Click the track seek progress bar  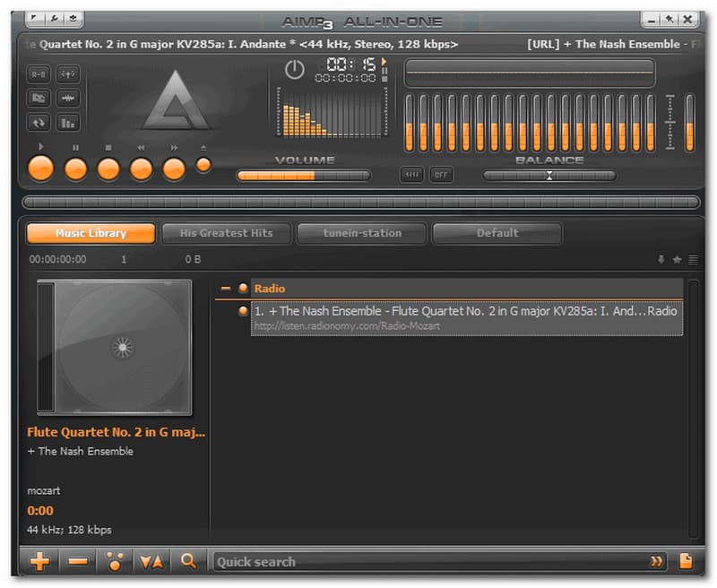[x=361, y=202]
